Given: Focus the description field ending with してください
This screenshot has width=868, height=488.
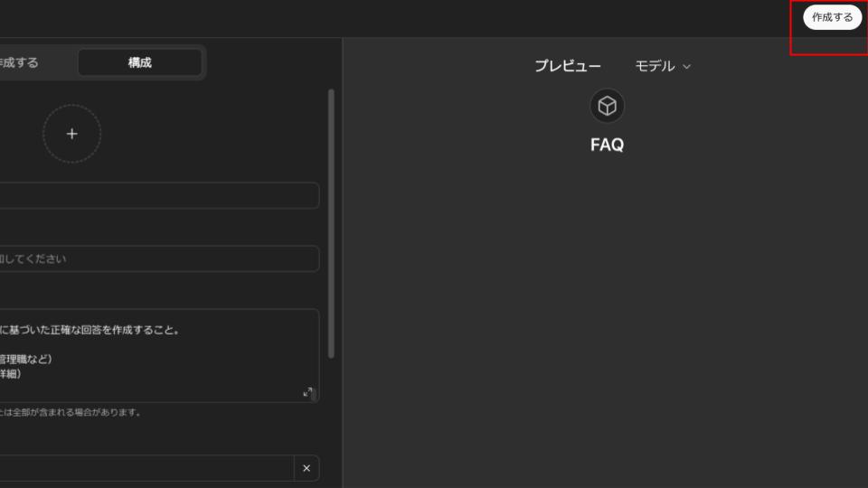Looking at the screenshot, I should [158, 259].
